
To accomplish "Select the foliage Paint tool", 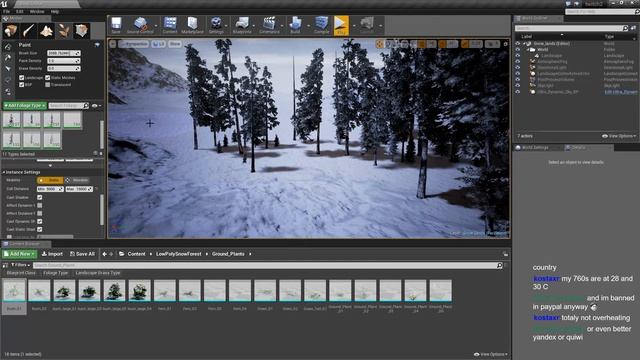I will pos(8,47).
